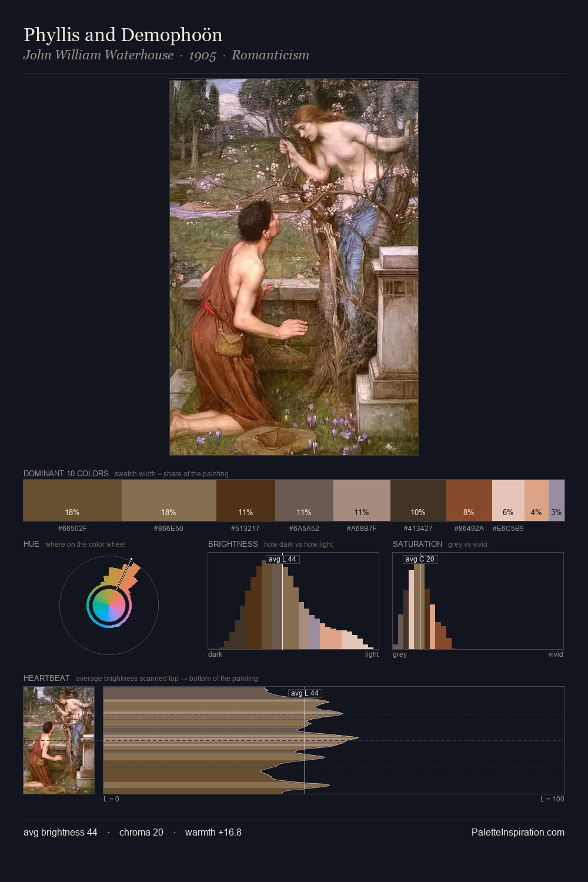Viewport: 588px width, 882px height.
Task: Click the 'SATURATION' section heading
Action: (417, 544)
